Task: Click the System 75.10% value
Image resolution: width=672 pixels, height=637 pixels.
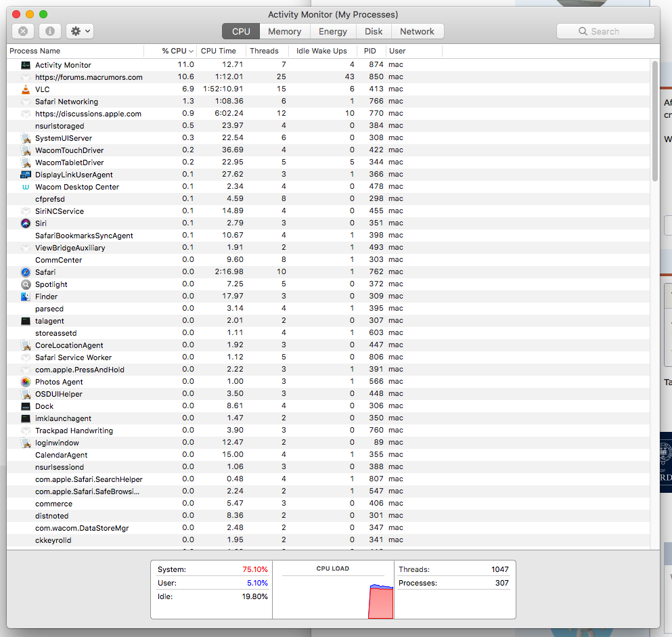Action: pos(255,570)
